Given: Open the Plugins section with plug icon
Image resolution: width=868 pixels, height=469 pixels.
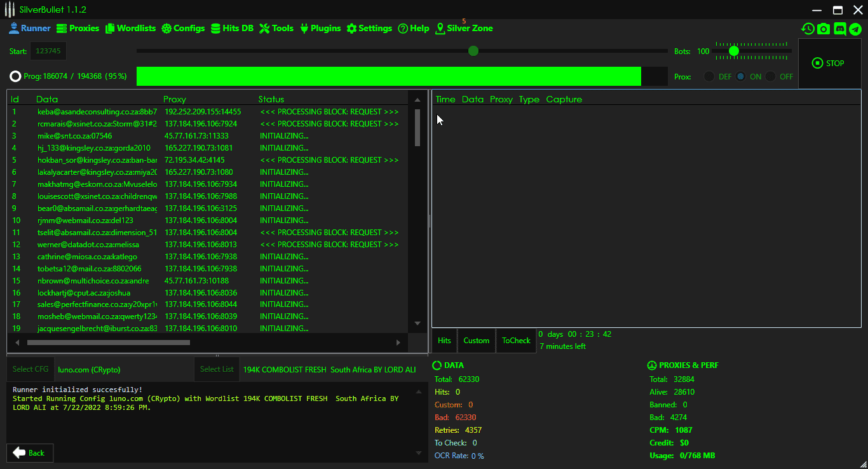Looking at the screenshot, I should [320, 29].
